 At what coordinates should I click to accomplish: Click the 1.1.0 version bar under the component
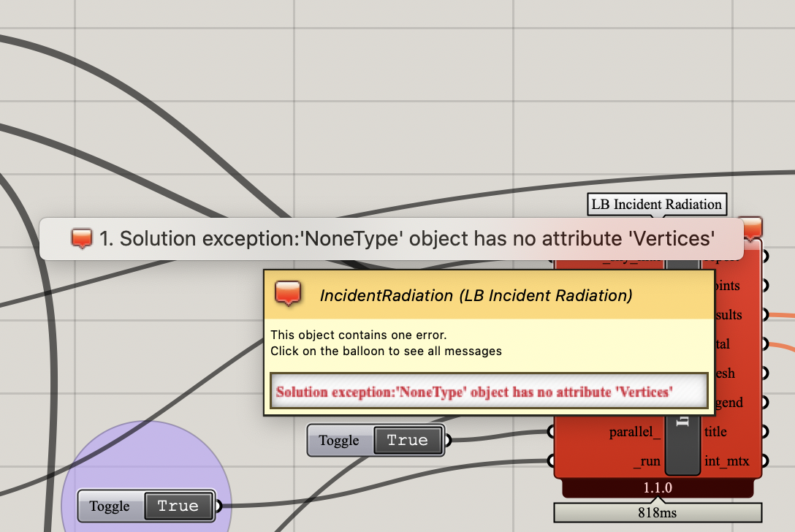click(x=658, y=488)
